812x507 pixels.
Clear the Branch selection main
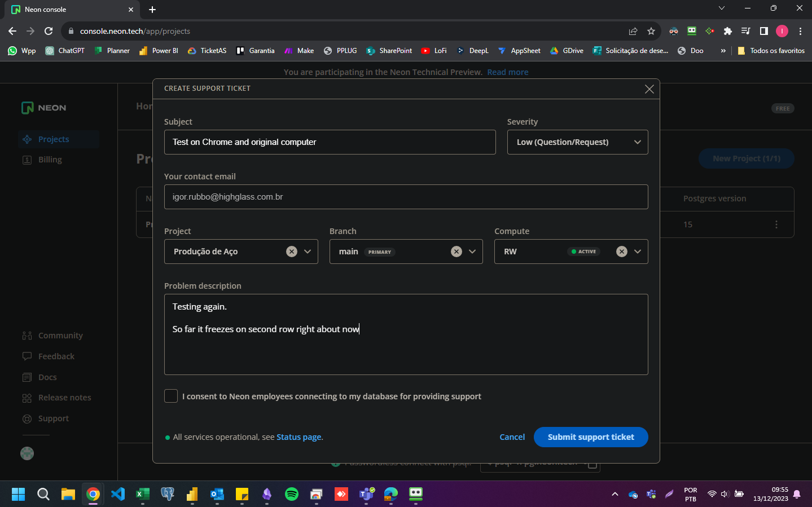click(x=457, y=252)
